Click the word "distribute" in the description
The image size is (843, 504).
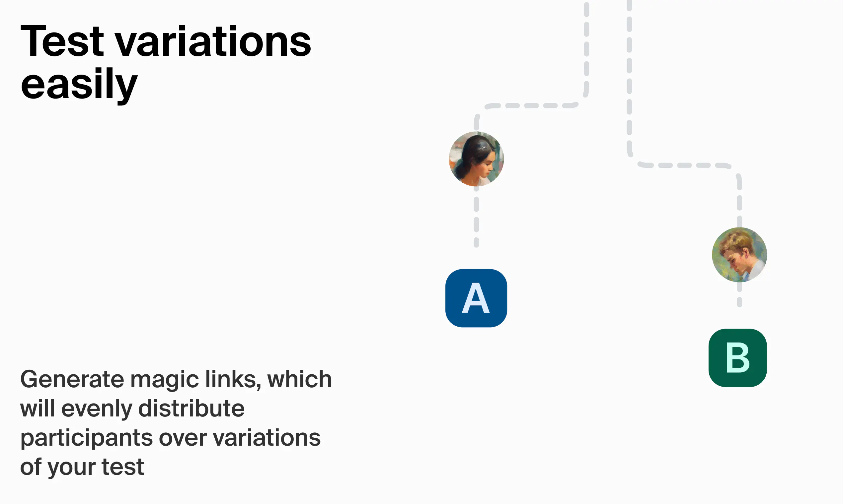click(x=192, y=408)
